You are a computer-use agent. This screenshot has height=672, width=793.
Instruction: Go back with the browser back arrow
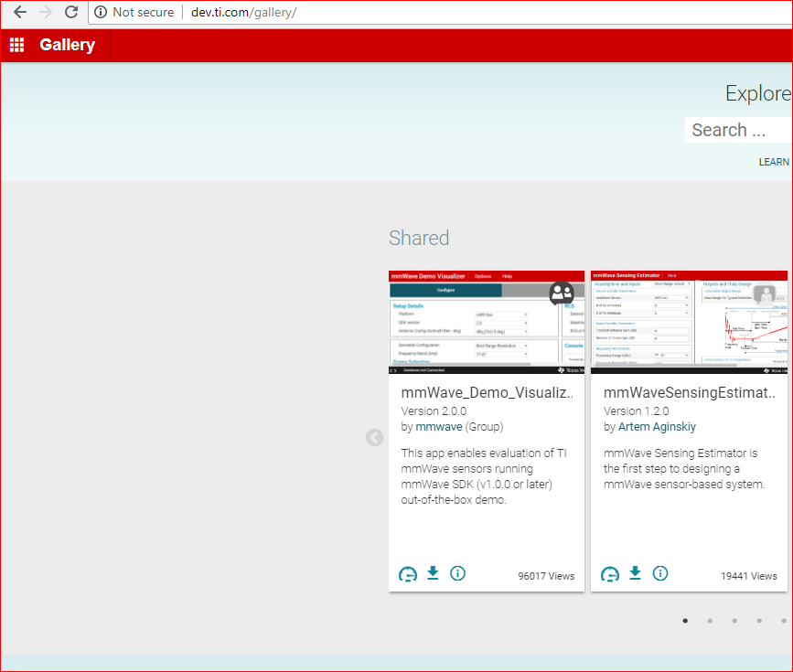click(20, 12)
